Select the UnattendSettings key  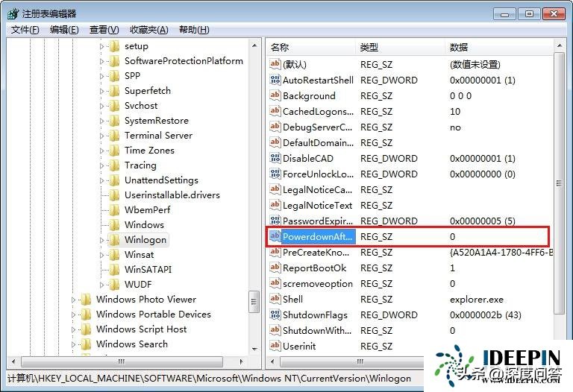(161, 180)
